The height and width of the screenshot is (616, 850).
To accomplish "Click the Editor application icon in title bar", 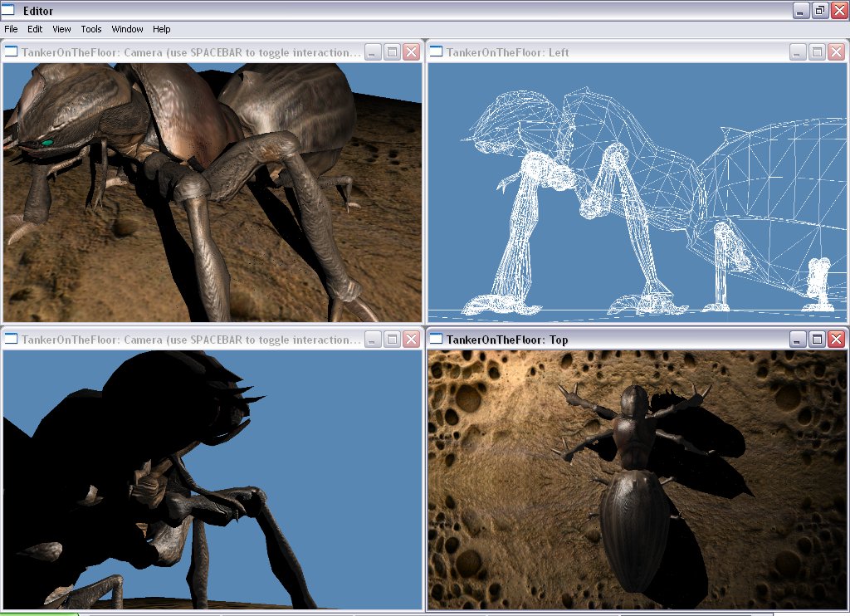I will (9, 10).
